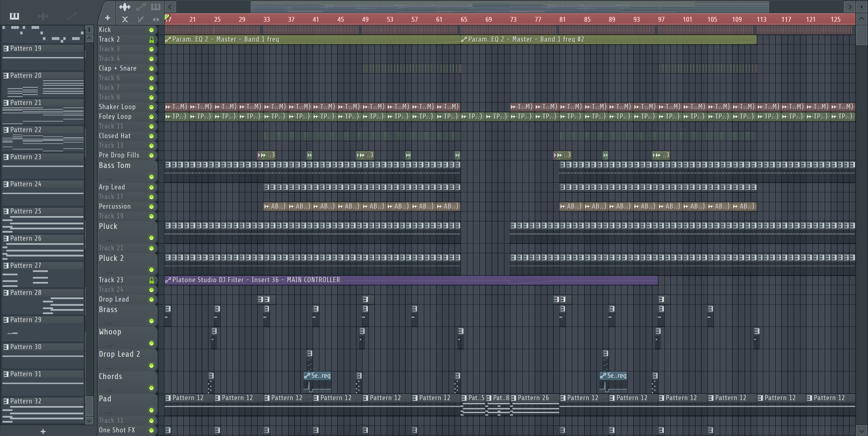The width and height of the screenshot is (868, 436).
Task: Click the icon beside Pattern 32 in the picker
Action: [x=6, y=401]
